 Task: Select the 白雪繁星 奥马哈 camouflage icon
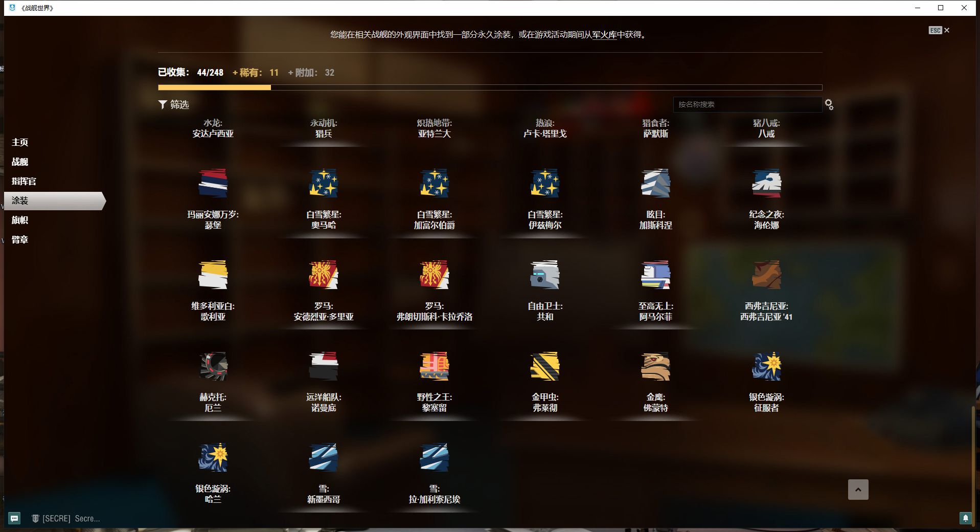pos(323,183)
